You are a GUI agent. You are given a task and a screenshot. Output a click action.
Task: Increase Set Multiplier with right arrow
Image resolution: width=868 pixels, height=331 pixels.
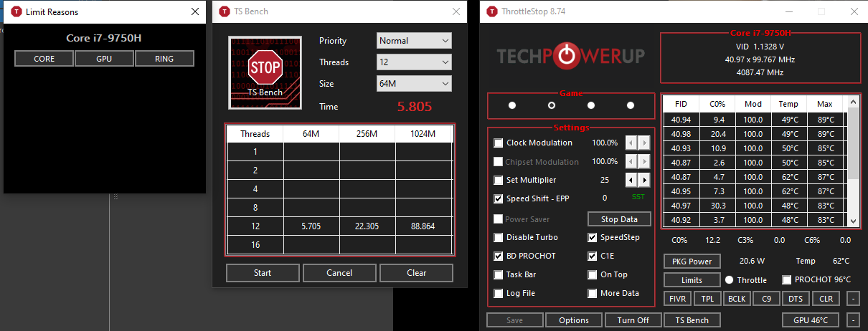click(x=644, y=180)
